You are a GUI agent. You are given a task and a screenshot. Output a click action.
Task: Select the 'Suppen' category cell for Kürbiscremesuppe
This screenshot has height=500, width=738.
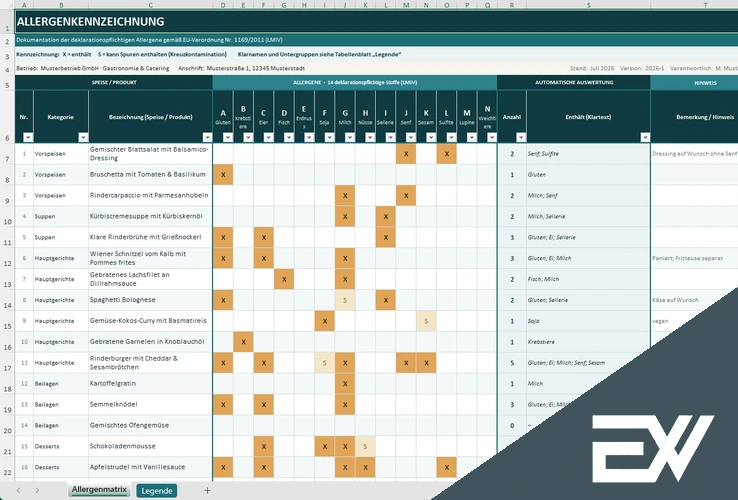point(61,217)
